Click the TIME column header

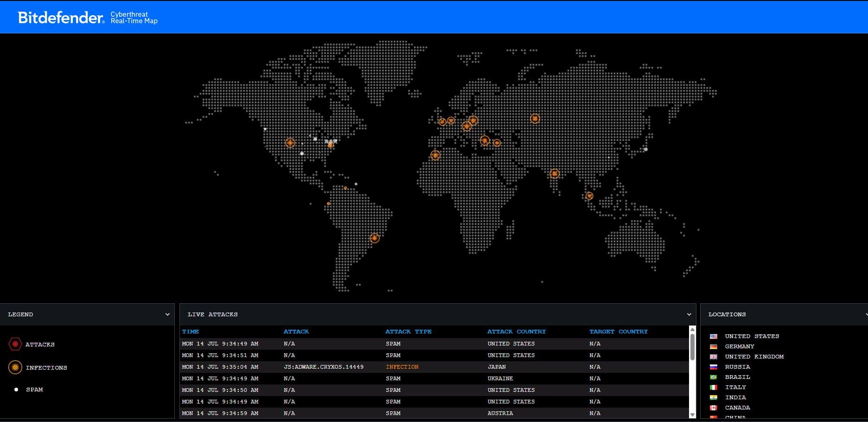190,332
